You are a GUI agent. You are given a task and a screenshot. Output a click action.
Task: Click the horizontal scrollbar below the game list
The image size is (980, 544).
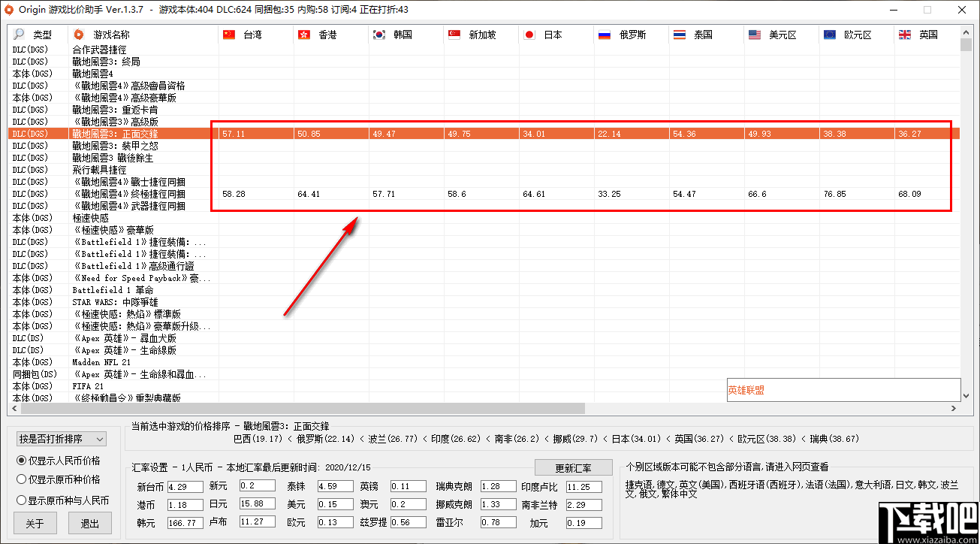pyautogui.click(x=300, y=407)
